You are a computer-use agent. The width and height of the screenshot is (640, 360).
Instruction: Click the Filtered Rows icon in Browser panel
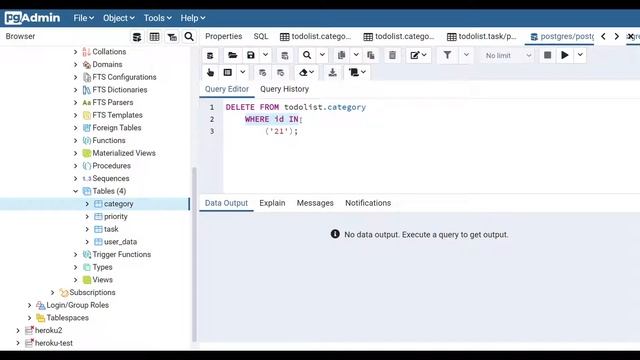pos(172,37)
